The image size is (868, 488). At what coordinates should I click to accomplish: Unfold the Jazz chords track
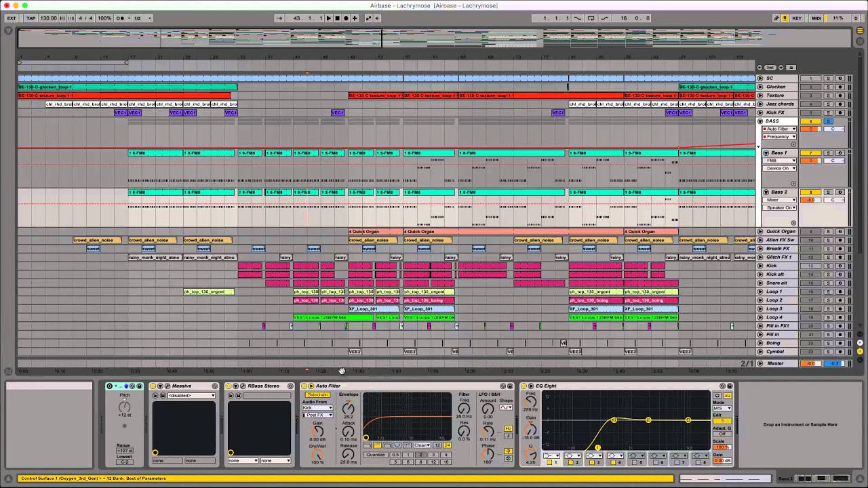(760, 104)
